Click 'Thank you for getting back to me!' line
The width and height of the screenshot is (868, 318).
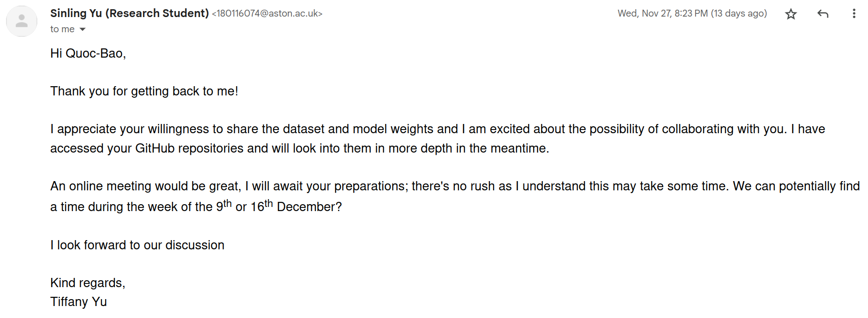(x=144, y=91)
